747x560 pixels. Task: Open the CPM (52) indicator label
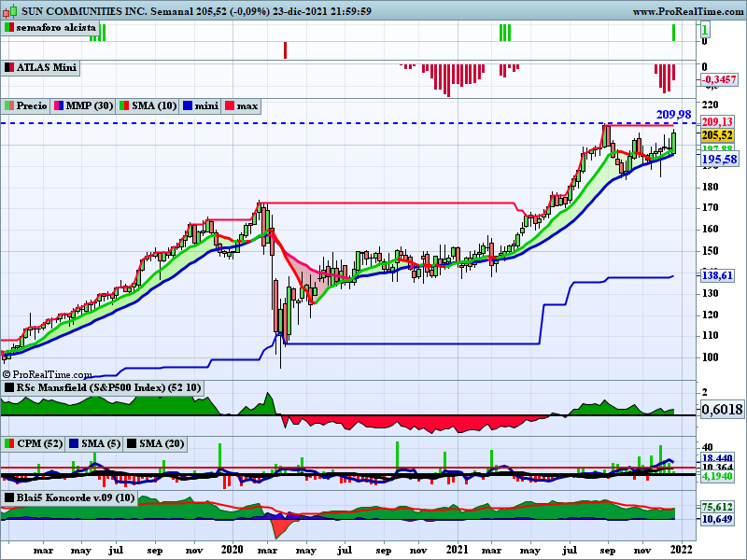39,444
